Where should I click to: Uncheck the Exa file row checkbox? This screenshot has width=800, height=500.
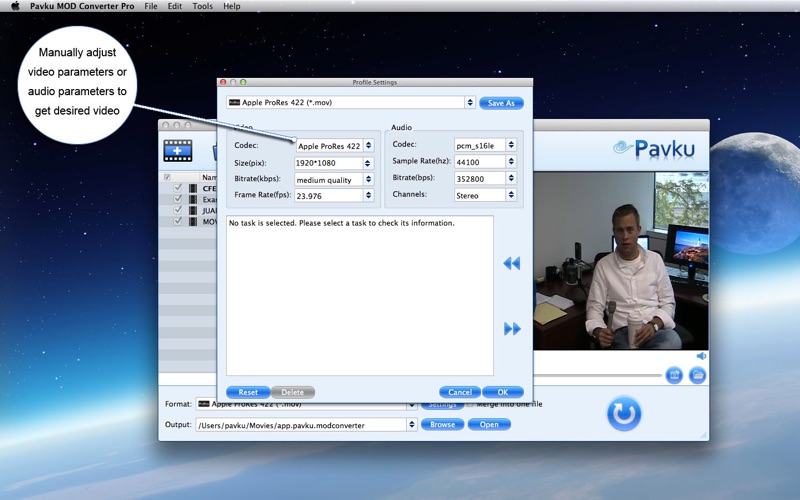(x=178, y=199)
